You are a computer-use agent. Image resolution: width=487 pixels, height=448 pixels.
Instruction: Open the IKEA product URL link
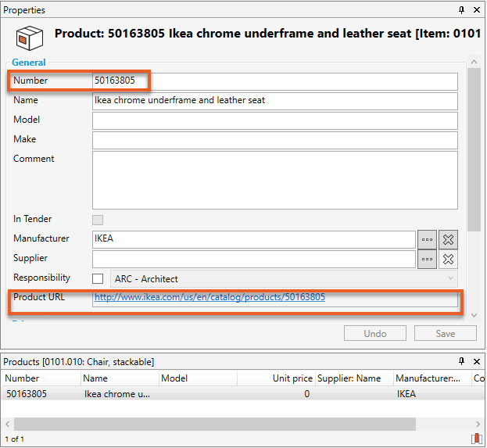point(209,298)
